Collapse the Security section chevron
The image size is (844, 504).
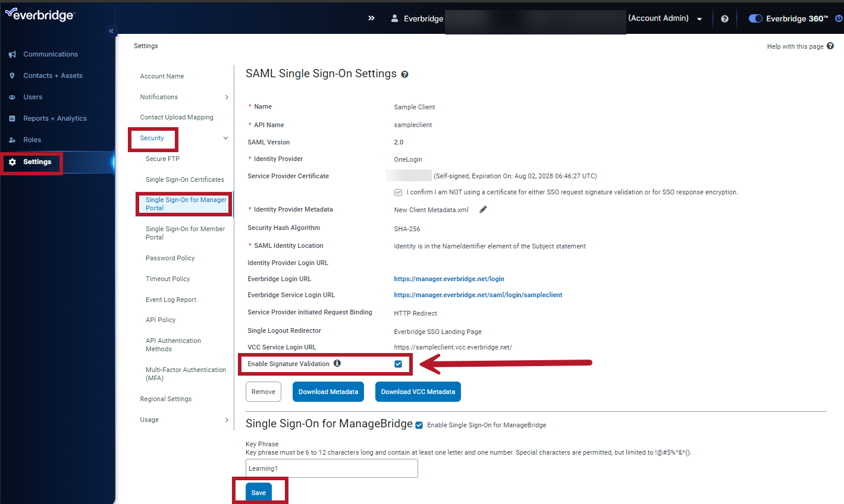coord(225,138)
